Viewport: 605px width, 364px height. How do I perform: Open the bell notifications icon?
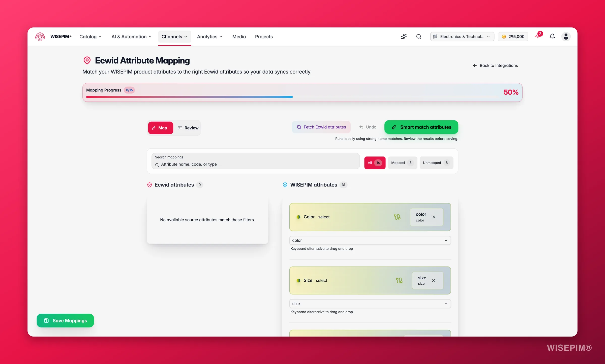click(552, 37)
